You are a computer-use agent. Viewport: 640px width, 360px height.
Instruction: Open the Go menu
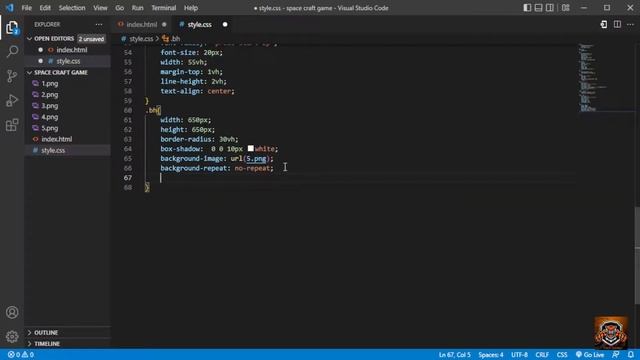click(x=119, y=8)
